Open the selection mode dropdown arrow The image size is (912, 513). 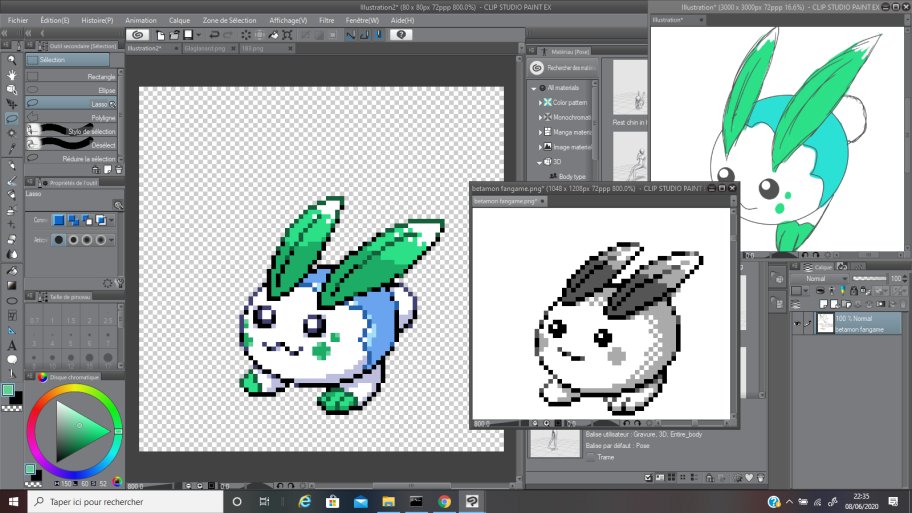111,220
